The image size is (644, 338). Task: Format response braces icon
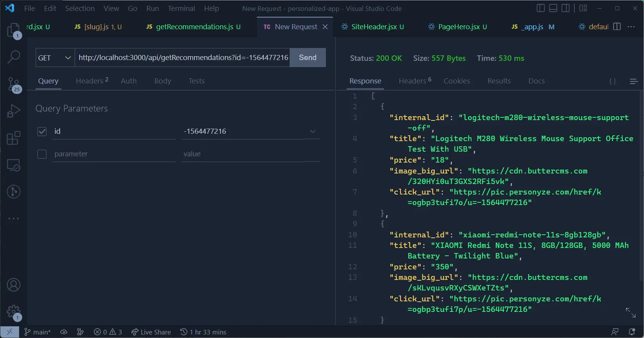(x=612, y=81)
